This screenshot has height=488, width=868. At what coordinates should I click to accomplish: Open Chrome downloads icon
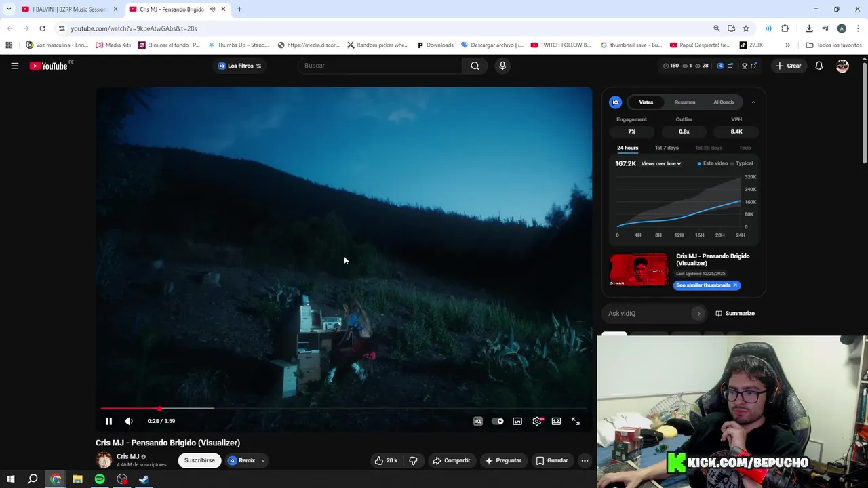coord(809,28)
